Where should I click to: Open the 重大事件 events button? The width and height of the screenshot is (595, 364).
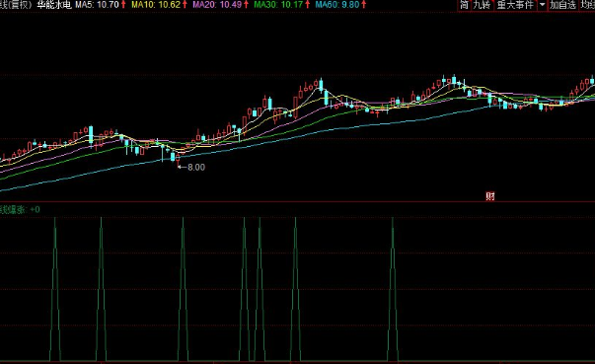point(515,5)
